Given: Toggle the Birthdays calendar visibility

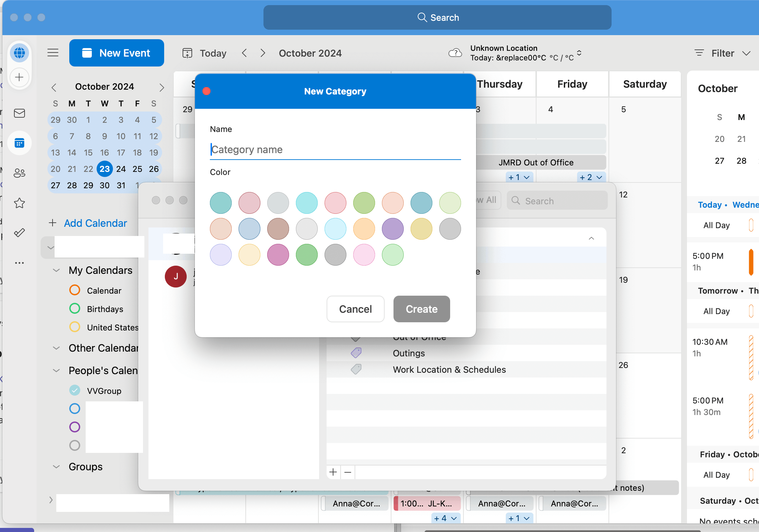Looking at the screenshot, I should pyautogui.click(x=75, y=309).
